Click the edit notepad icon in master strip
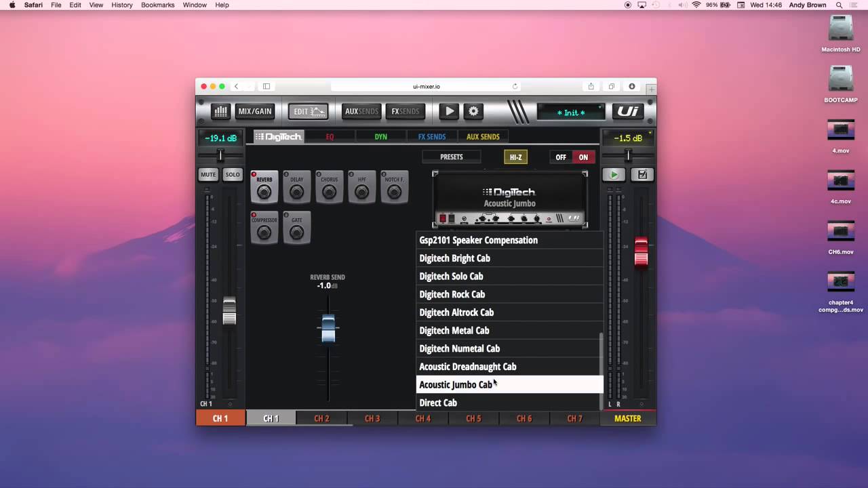 tap(642, 174)
